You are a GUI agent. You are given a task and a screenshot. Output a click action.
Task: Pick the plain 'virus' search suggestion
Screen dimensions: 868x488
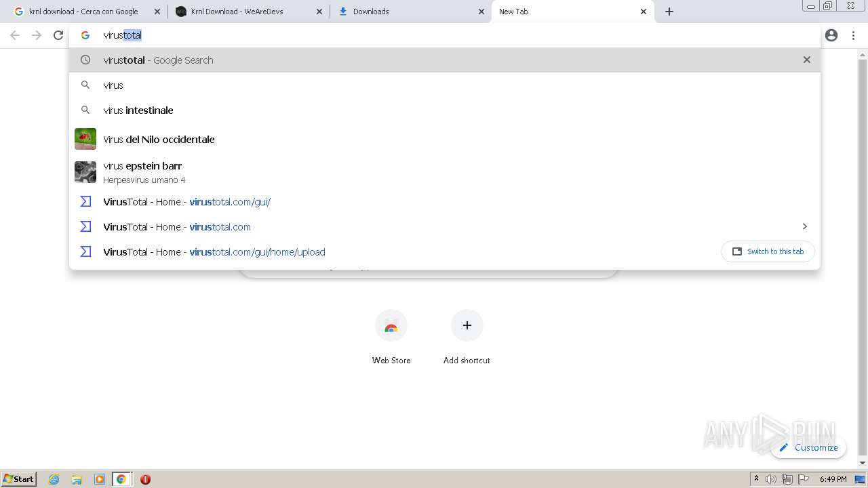[445, 85]
